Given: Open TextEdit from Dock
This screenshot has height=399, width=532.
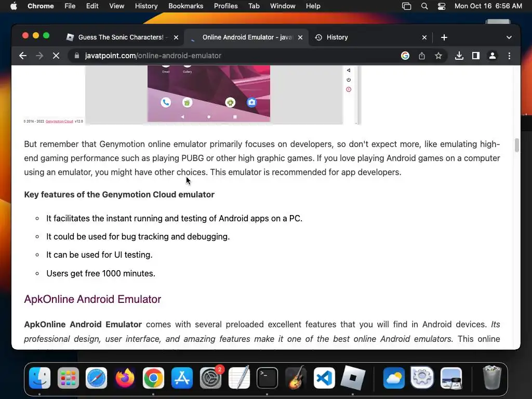Looking at the screenshot, I should 239,378.
